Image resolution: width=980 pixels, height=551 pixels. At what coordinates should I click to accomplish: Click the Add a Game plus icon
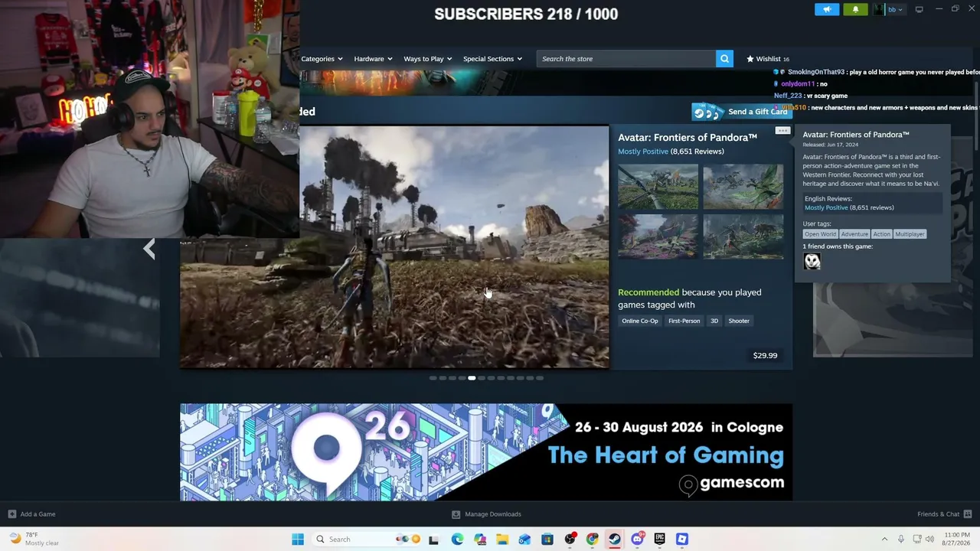(11, 514)
